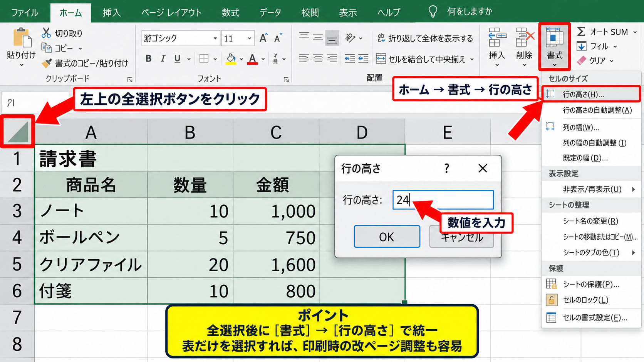Toggle left align text button
644x362 pixels.
[304, 58]
